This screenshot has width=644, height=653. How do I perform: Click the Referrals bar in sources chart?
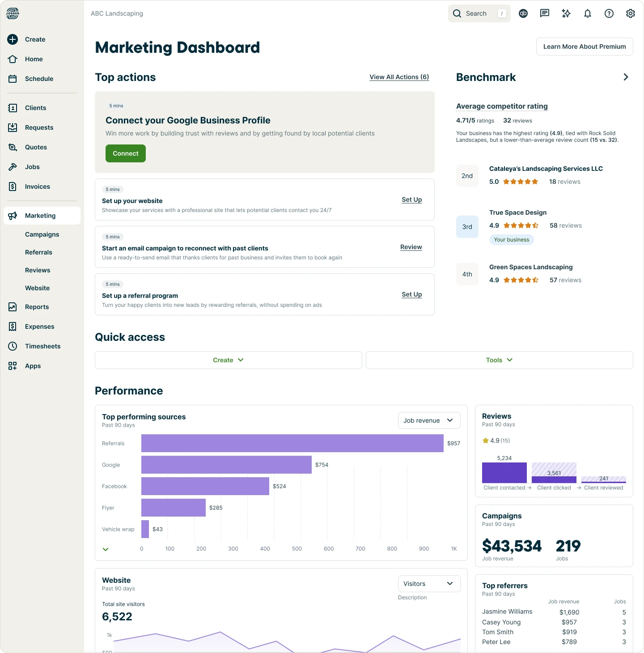pos(292,443)
